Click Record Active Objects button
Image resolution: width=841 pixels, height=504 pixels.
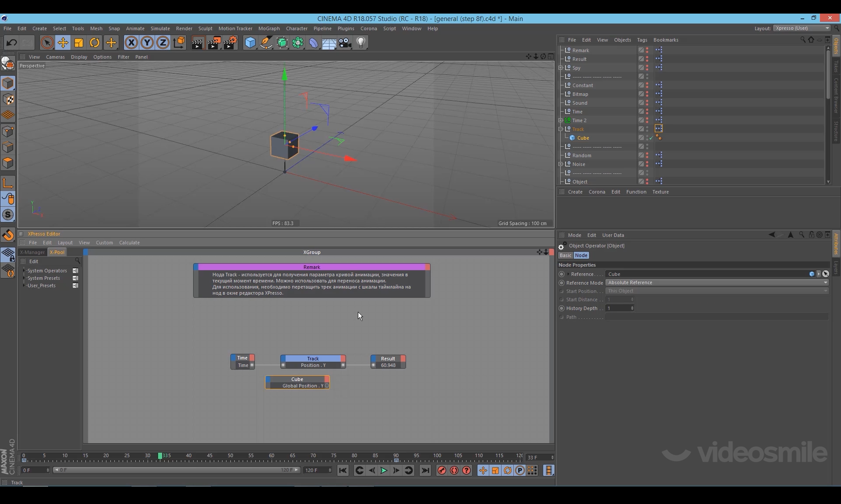tap(442, 470)
